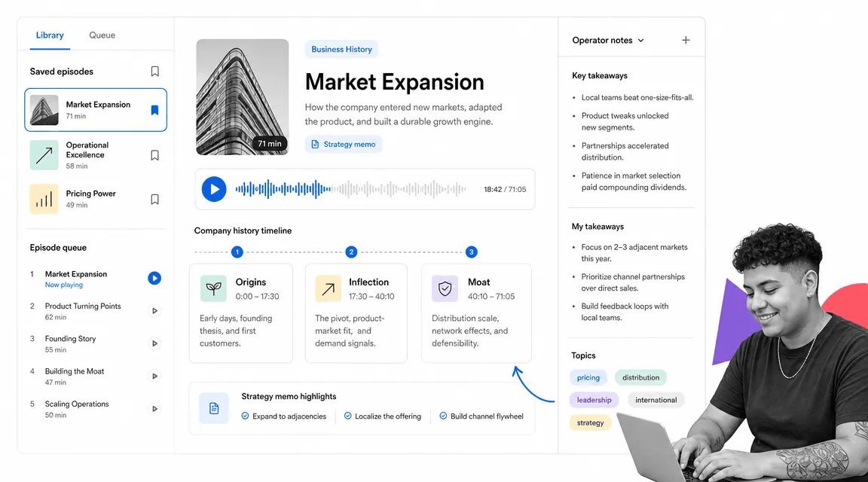Select the strategy topic tag
Screen dimensions: 868x482
(590, 423)
